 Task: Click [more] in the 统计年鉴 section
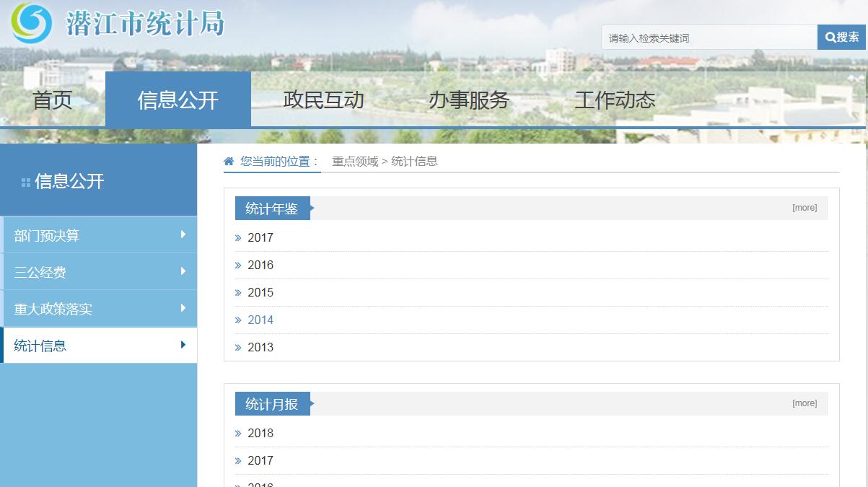point(805,208)
